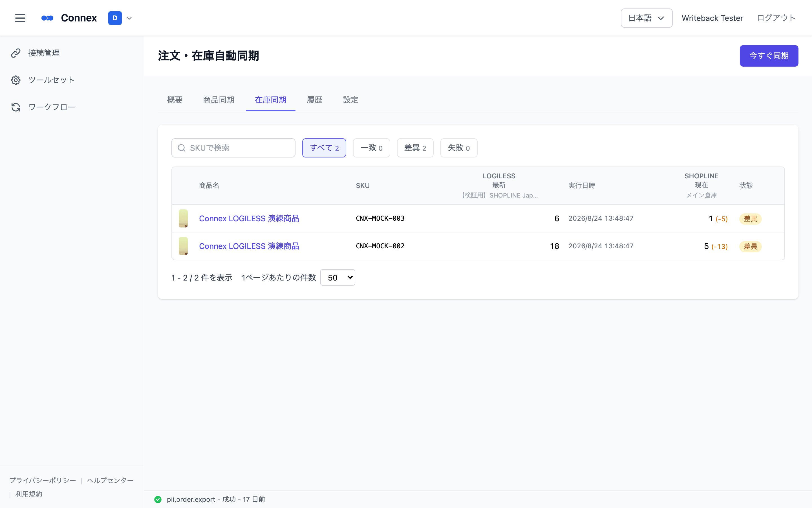Switch to the 設定 tab
This screenshot has width=812, height=508.
[351, 100]
